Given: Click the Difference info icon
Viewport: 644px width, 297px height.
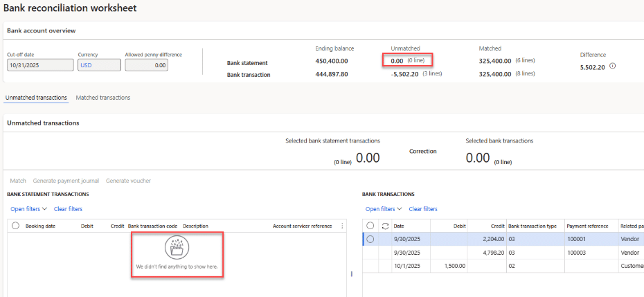Looking at the screenshot, I should tap(613, 66).
